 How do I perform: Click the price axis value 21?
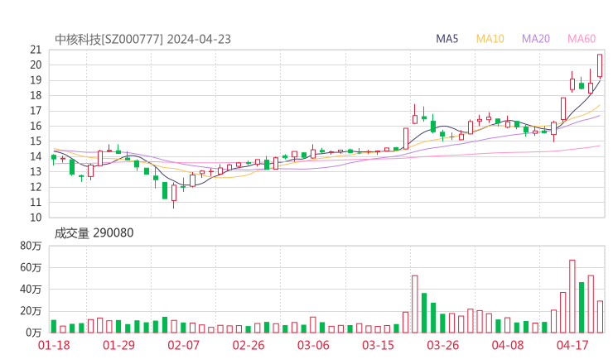[x=36, y=50]
